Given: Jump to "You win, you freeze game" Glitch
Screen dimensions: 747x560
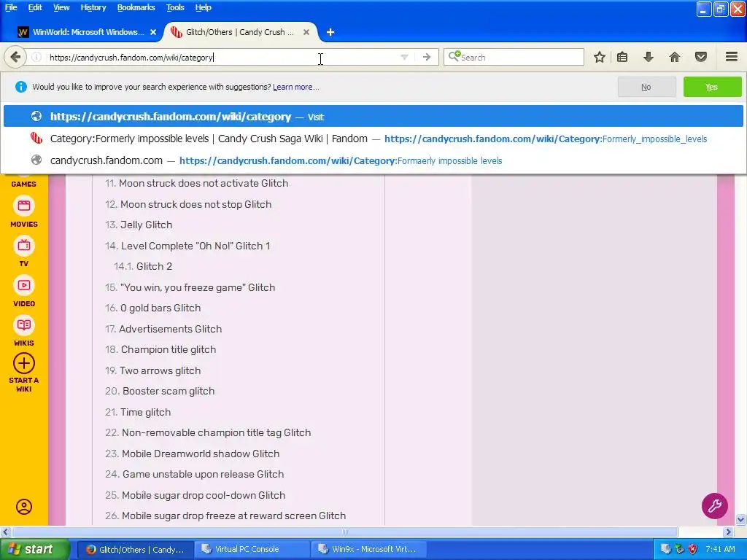Looking at the screenshot, I should [x=190, y=287].
